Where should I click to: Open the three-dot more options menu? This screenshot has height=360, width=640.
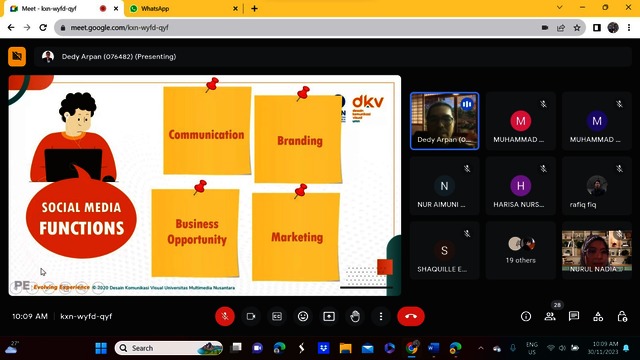(x=381, y=316)
